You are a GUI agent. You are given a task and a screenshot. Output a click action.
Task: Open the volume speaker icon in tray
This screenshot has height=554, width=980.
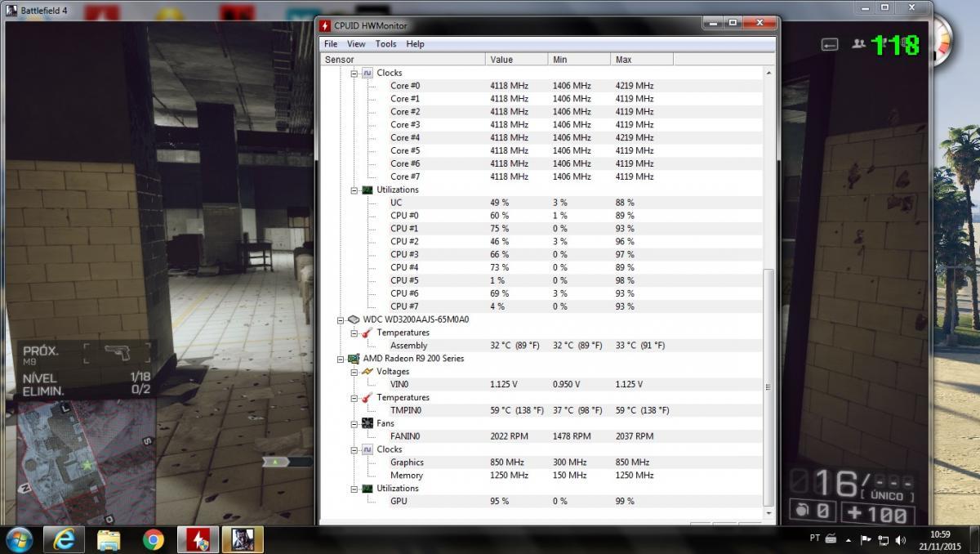point(901,539)
